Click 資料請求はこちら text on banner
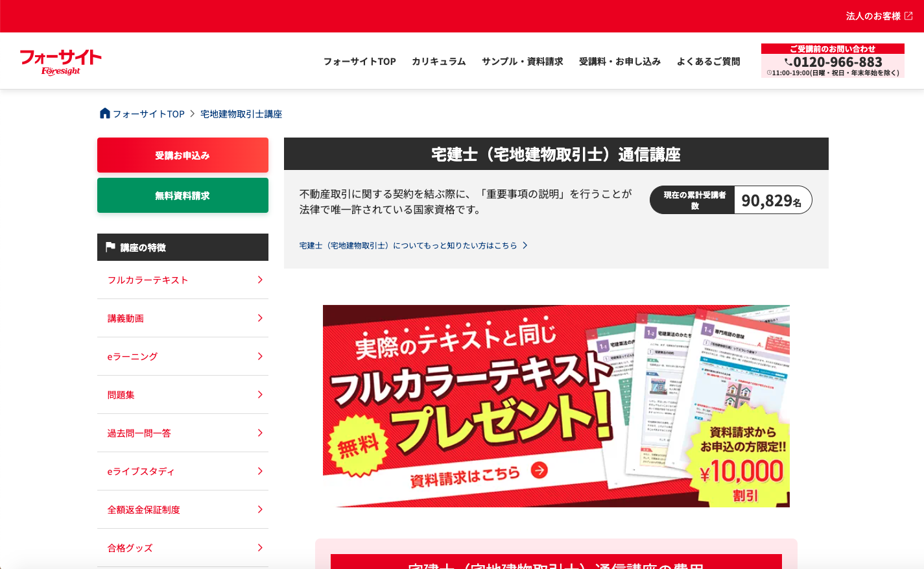924x569 pixels. (465, 477)
